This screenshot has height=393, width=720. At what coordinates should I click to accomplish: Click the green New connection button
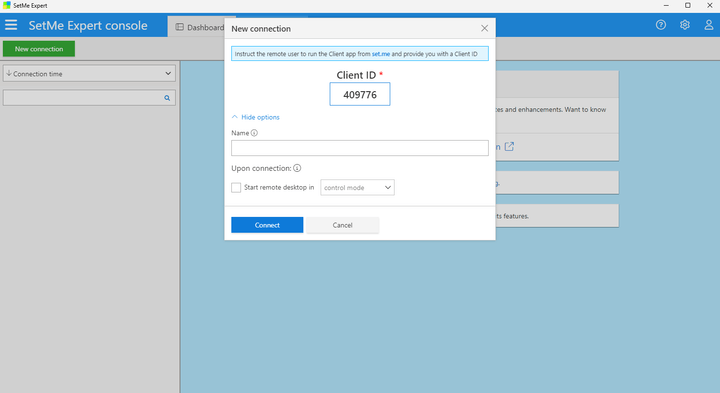point(39,49)
